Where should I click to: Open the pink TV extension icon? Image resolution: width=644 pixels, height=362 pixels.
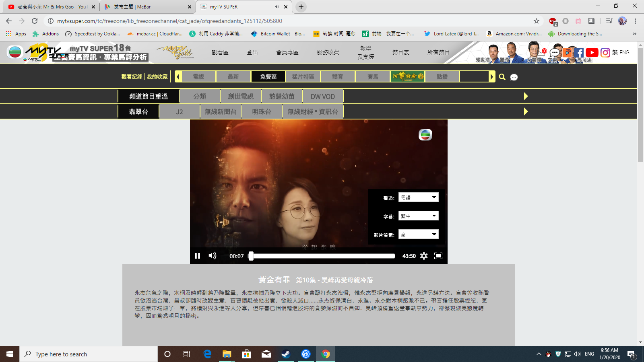click(x=578, y=21)
